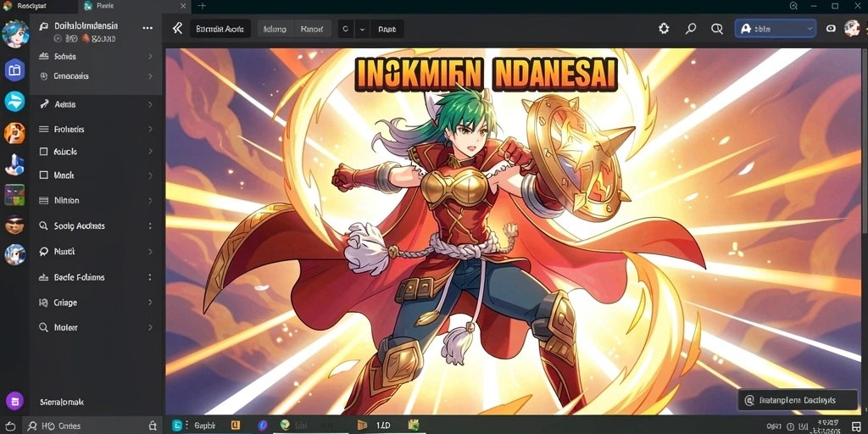Select the orange character icon in sidebar
Image resolution: width=868 pixels, height=434 pixels.
tap(14, 133)
